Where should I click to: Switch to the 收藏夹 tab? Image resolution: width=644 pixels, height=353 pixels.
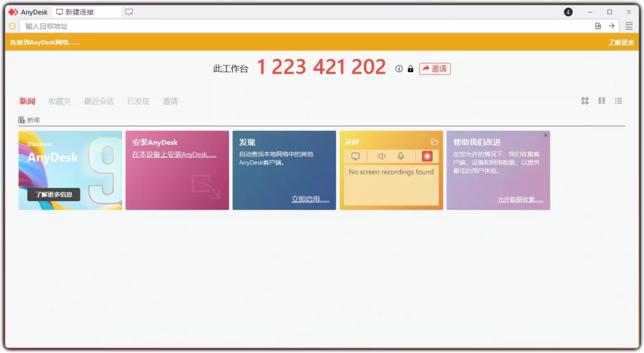click(60, 101)
